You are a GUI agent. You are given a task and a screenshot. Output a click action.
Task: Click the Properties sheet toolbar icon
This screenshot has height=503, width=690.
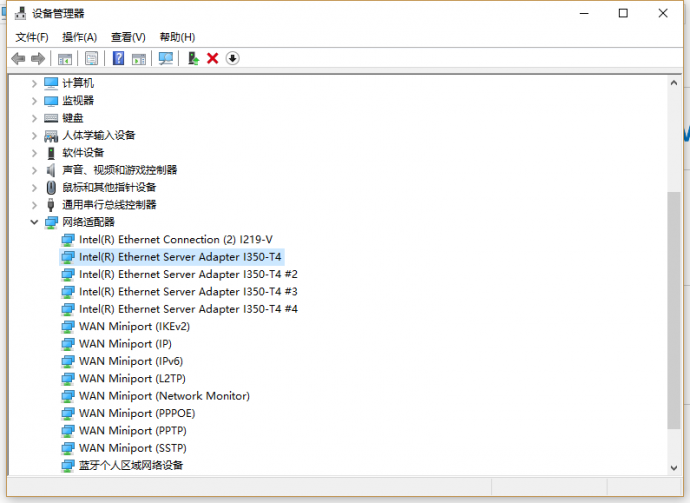tap(92, 59)
